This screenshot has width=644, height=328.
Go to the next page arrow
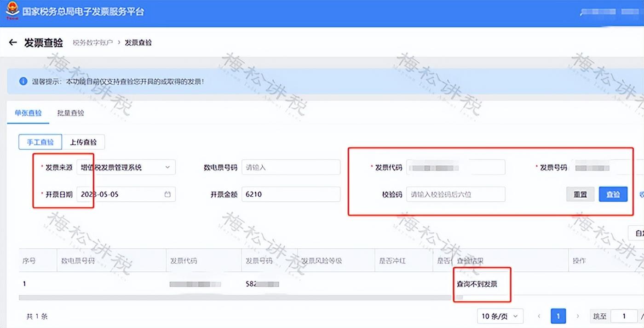point(578,316)
